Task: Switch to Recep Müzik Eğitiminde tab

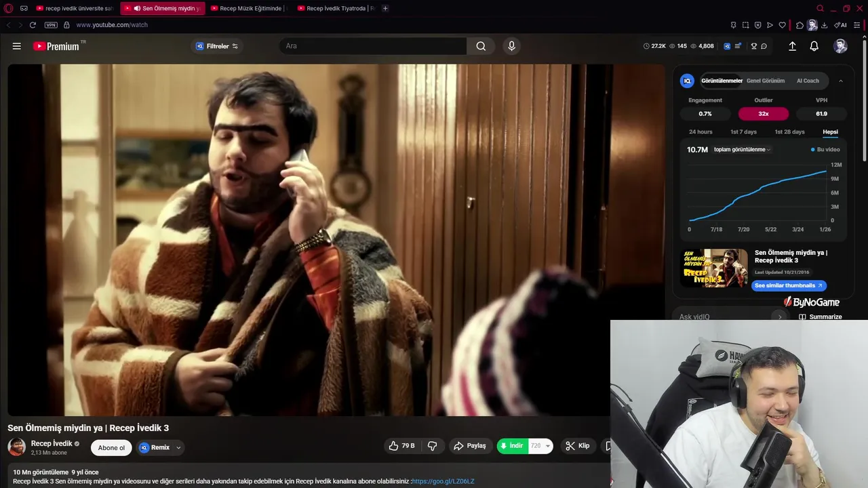Action: click(x=249, y=8)
